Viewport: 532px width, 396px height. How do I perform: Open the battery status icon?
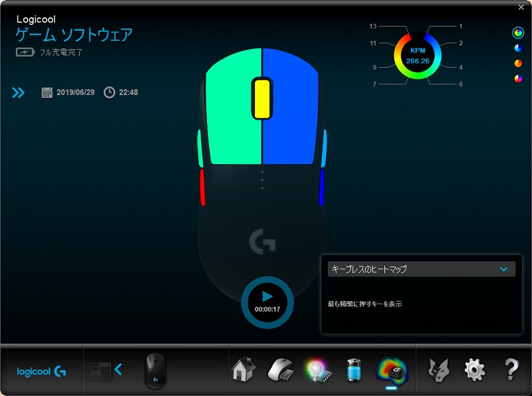354,370
